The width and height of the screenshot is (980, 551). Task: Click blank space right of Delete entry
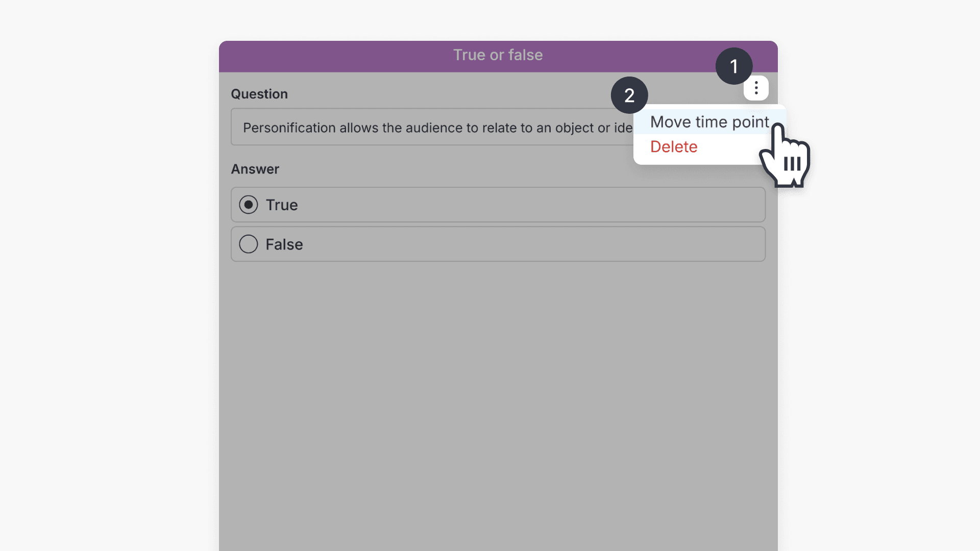point(730,147)
